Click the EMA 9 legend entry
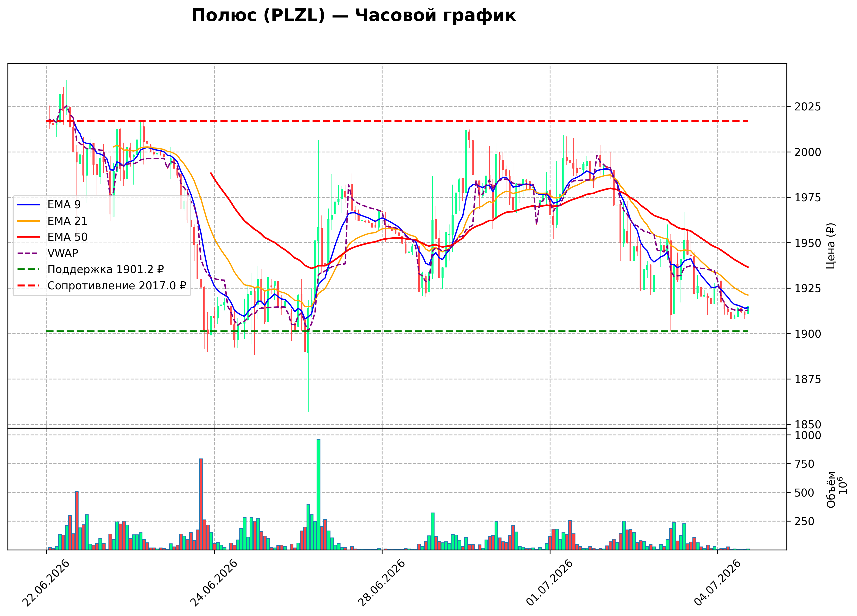This screenshot has height=616, width=857. coord(49,205)
